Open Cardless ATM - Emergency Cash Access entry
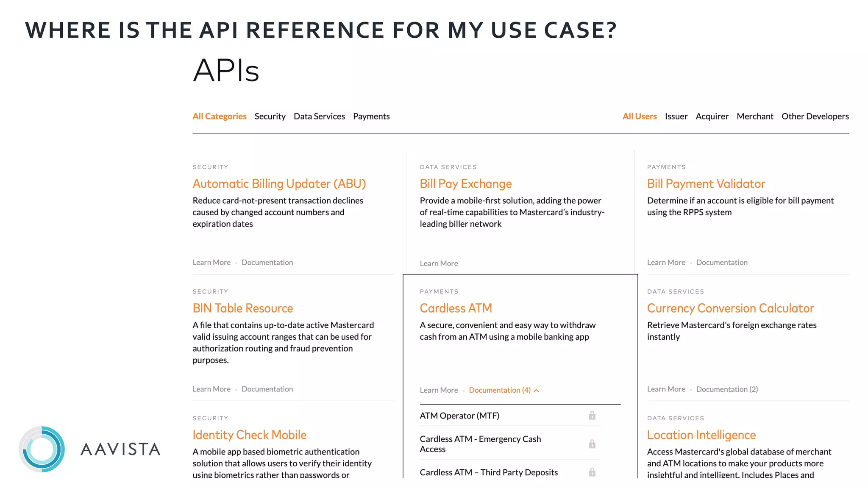 480,444
